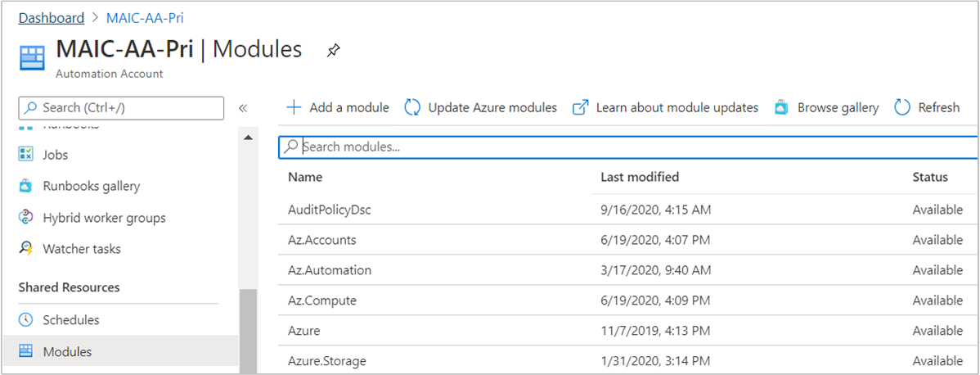Click the Runbooks gallery bag icon

25,185
